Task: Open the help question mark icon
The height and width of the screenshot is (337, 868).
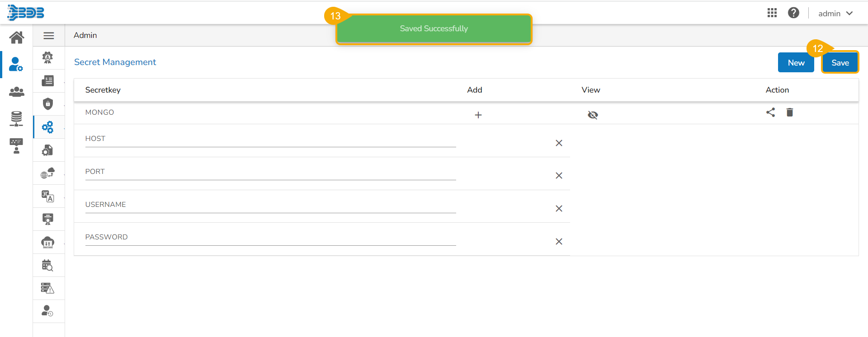Action: pyautogui.click(x=793, y=13)
